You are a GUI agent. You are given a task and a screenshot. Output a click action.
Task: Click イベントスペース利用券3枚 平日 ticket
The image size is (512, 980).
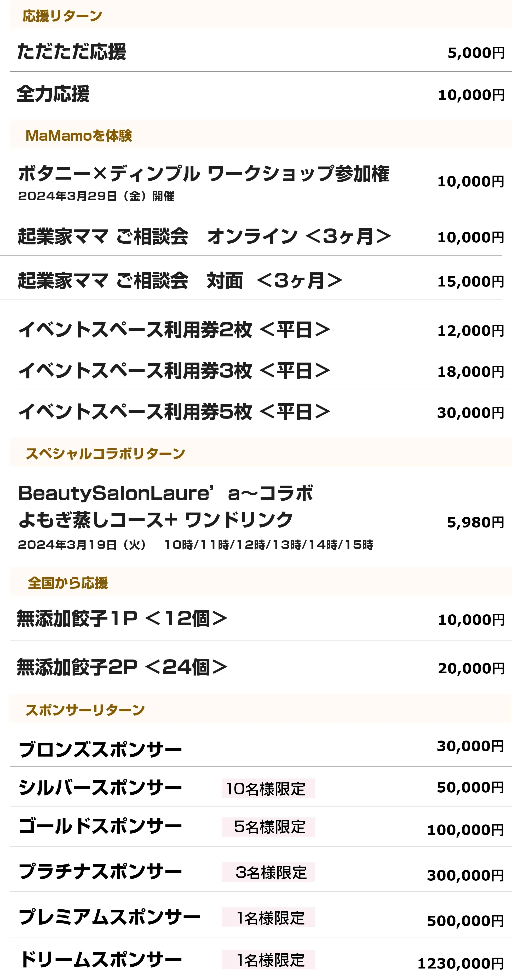pyautogui.click(x=174, y=371)
